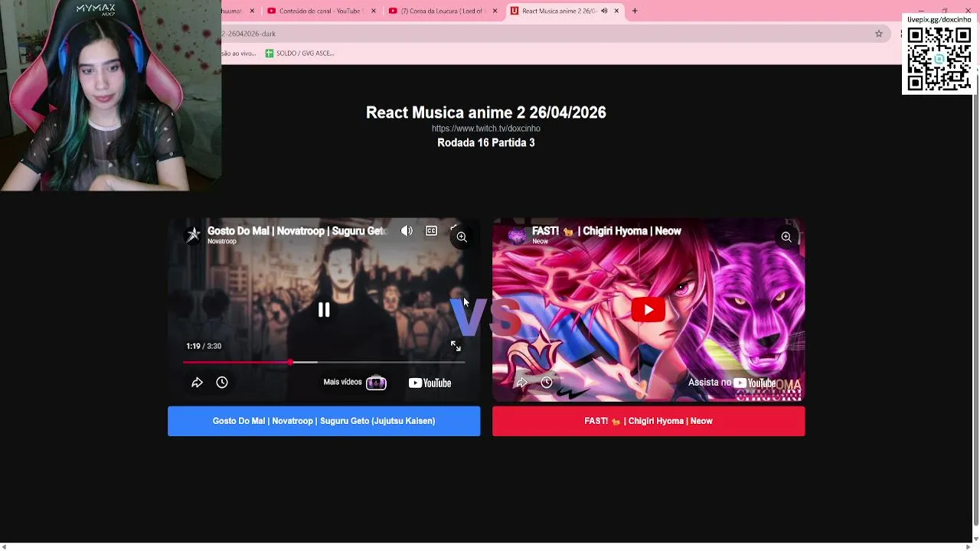Image resolution: width=980 pixels, height=551 pixels.
Task: Share the FAST! Chigiri Hyoma video
Action: 521,383
